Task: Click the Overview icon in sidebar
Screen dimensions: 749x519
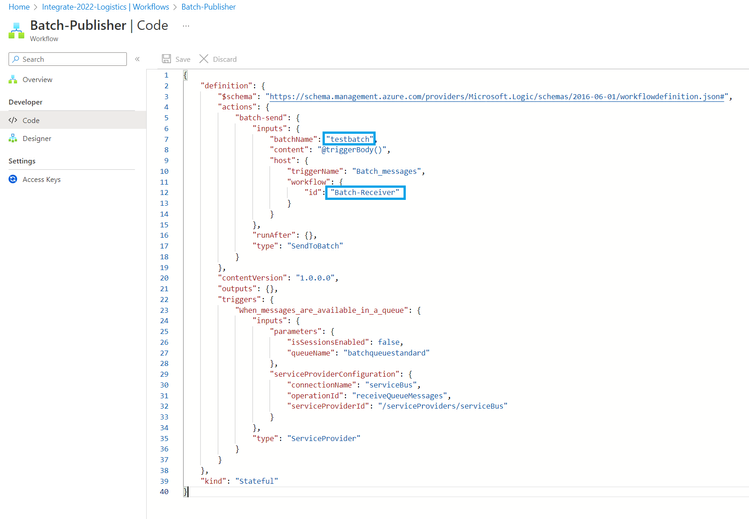Action: pos(13,79)
